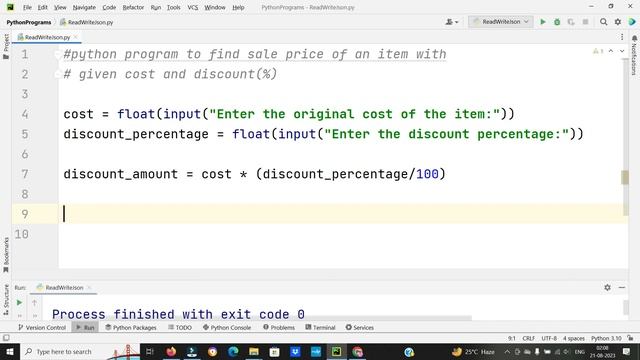The height and width of the screenshot is (360, 640).
Task: Place the cursor on line 10
Action: (x=343, y=234)
